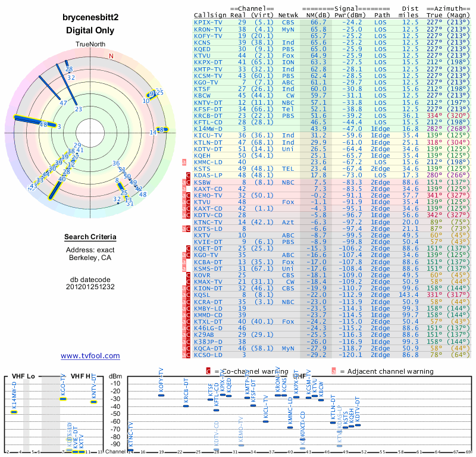Click the adjacent warning marker beside KSMS-DT
Screen dimensions: 476x457
184,268
